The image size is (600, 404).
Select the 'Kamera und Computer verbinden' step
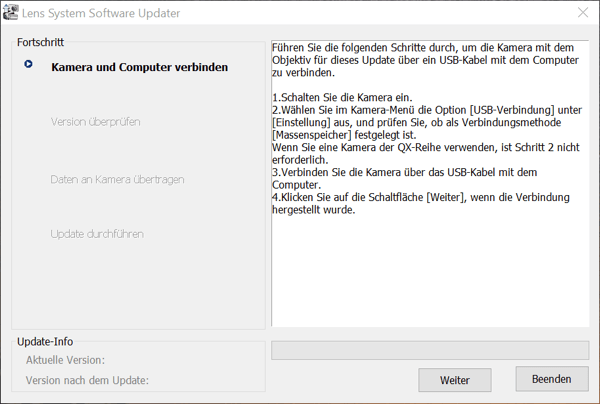click(x=139, y=68)
